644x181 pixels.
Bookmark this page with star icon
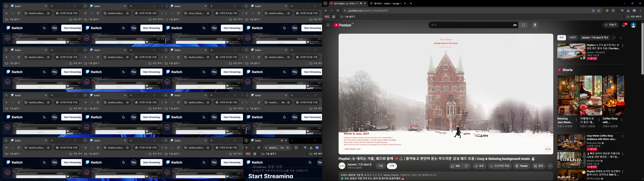599,11
